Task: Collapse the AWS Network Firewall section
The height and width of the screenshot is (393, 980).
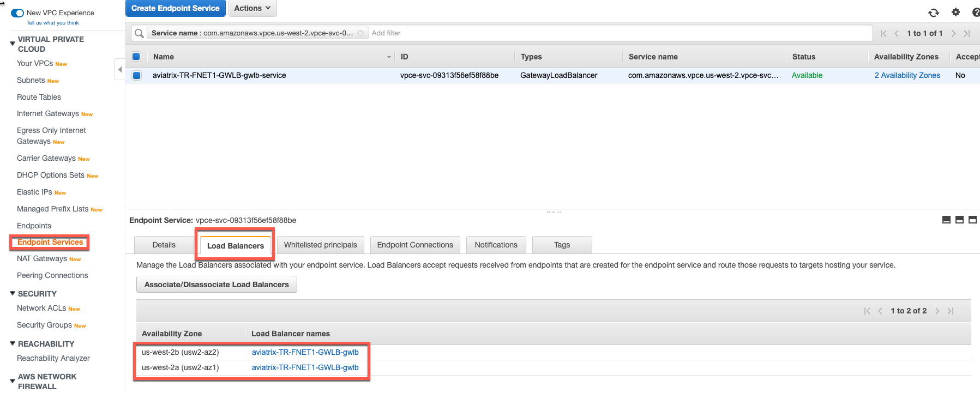Action: coord(13,380)
